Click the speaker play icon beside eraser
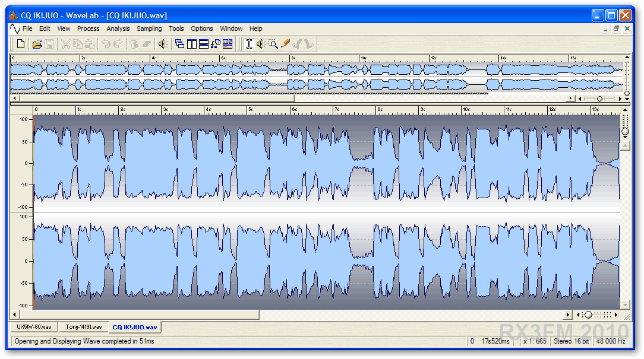Screen dimensions: 644x359 click(x=163, y=44)
